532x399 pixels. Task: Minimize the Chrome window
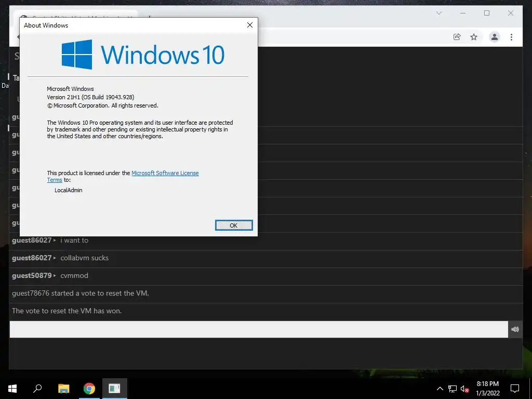[463, 13]
